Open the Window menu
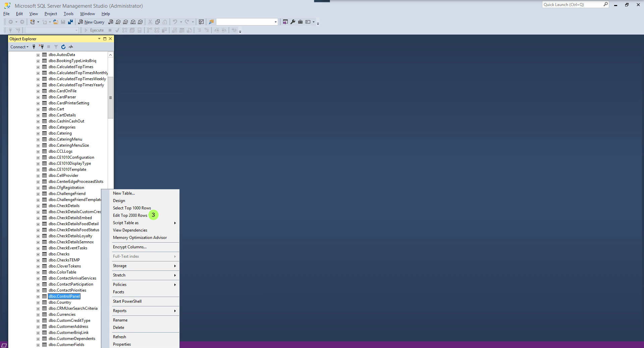644x348 pixels. coord(87,14)
